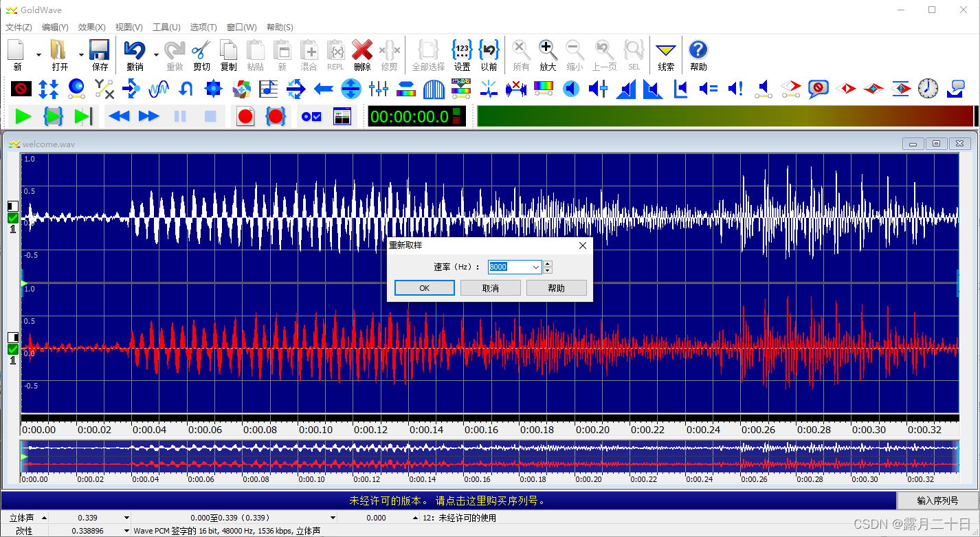The height and width of the screenshot is (537, 980).
Task: Click 帮助 button in resample dialog
Action: (x=557, y=288)
